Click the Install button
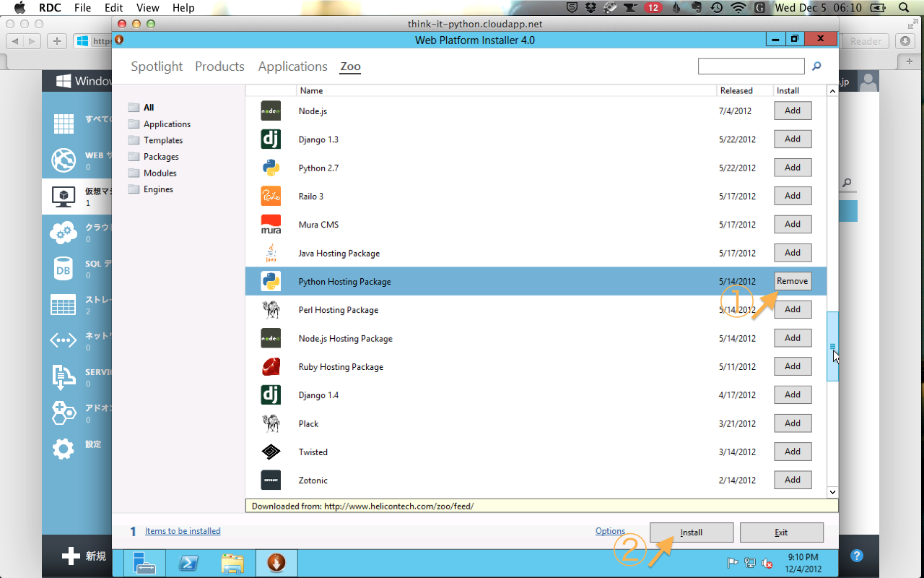The width and height of the screenshot is (924, 578). [692, 532]
